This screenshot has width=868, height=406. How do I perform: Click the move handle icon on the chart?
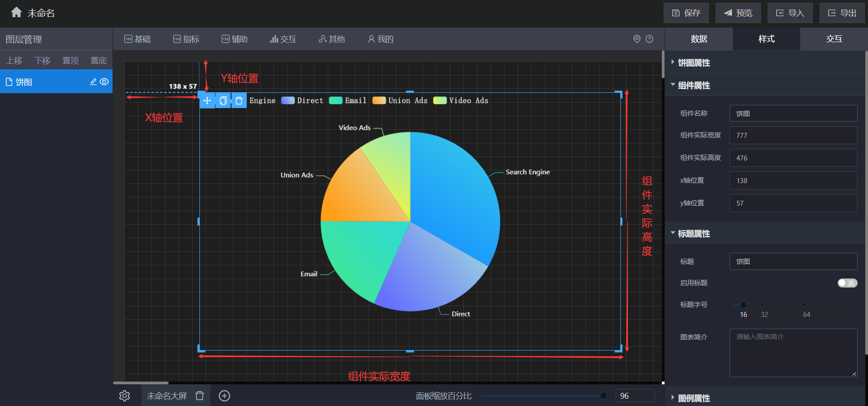[x=207, y=100]
